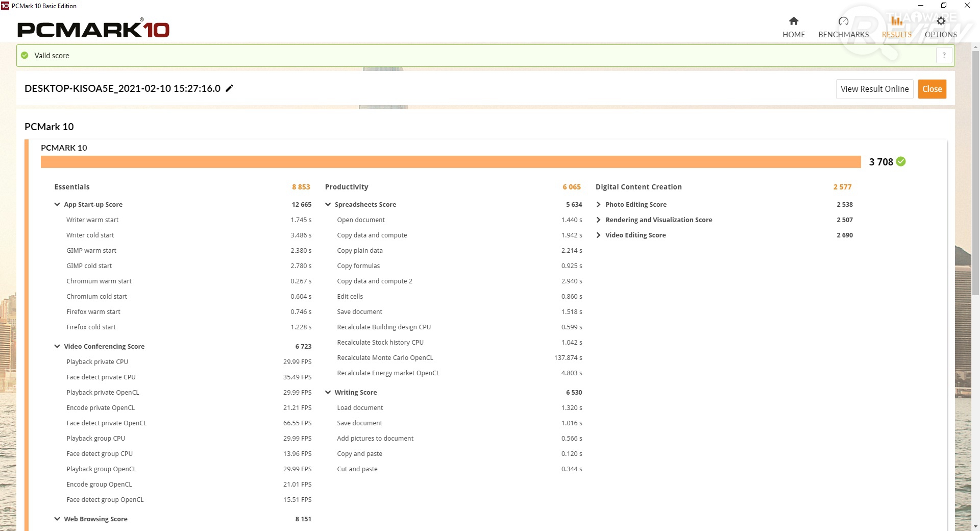Click the results bar chart icon

[897, 21]
